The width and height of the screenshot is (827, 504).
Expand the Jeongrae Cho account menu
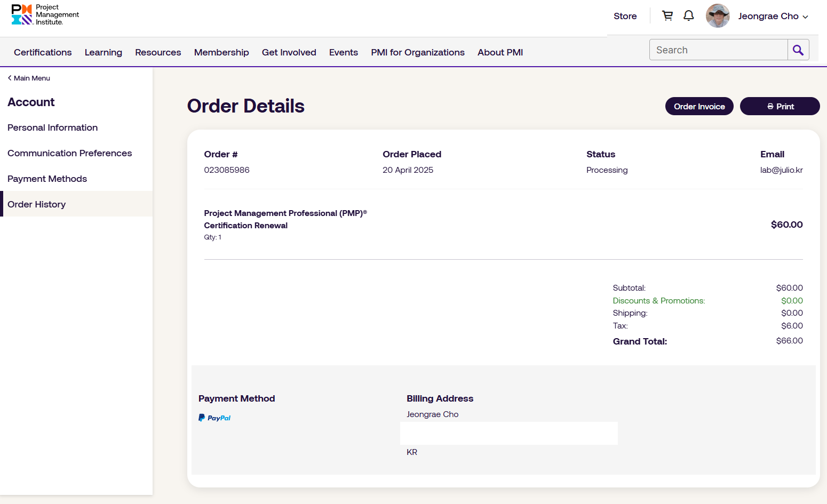point(773,17)
